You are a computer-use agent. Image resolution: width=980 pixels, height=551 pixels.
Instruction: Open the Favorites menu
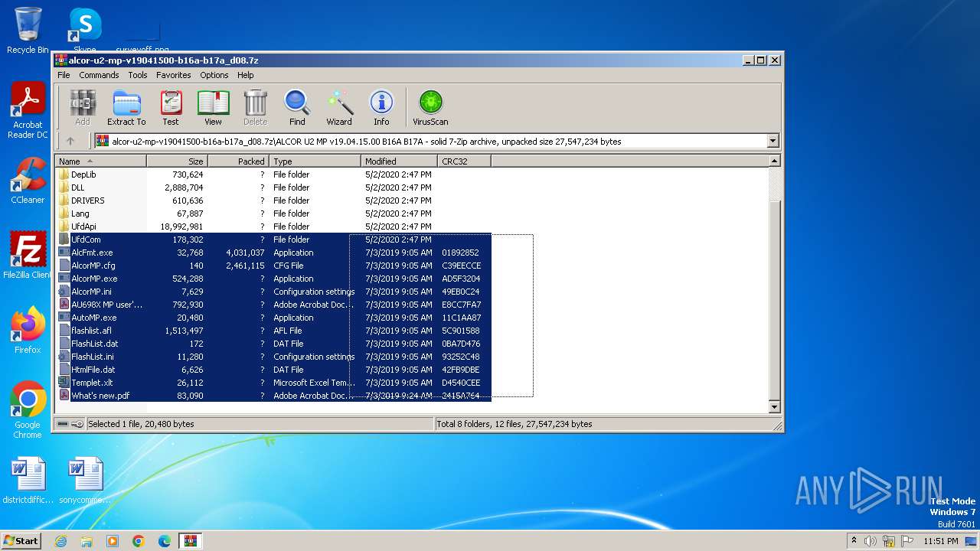(174, 75)
